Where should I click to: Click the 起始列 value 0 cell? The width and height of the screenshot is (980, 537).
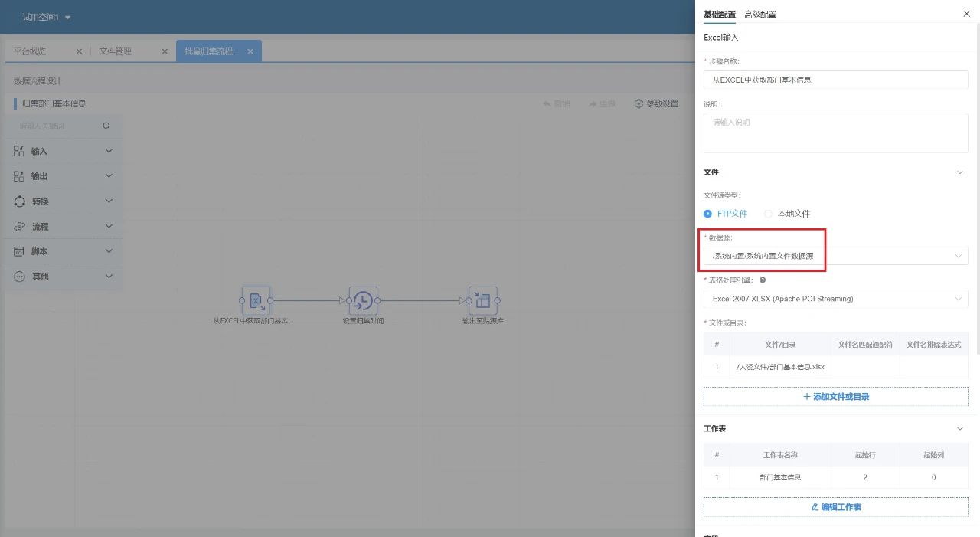(933, 477)
